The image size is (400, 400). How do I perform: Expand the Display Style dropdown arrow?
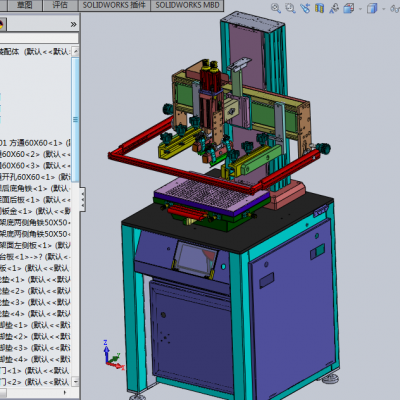tap(384, 9)
